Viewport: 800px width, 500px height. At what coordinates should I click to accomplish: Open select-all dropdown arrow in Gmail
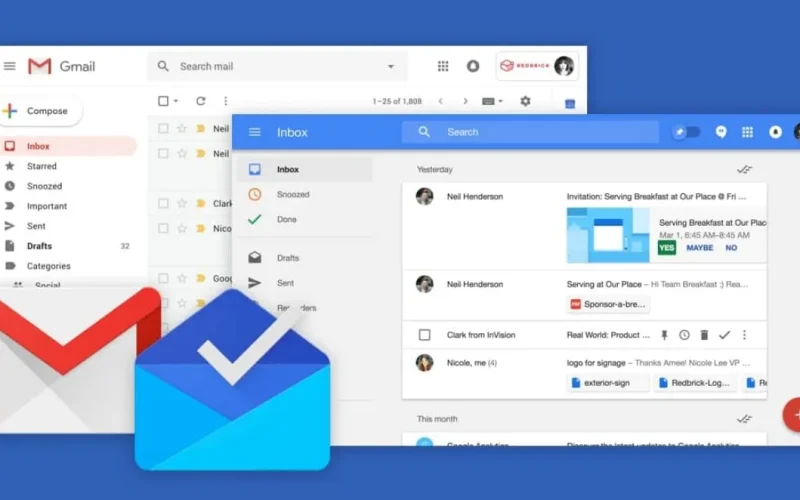(176, 101)
